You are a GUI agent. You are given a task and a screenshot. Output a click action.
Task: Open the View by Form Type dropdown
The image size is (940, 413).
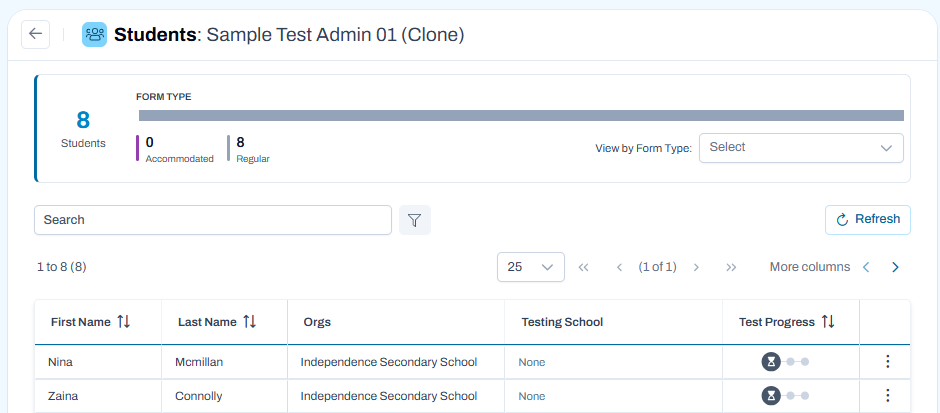[801, 148]
